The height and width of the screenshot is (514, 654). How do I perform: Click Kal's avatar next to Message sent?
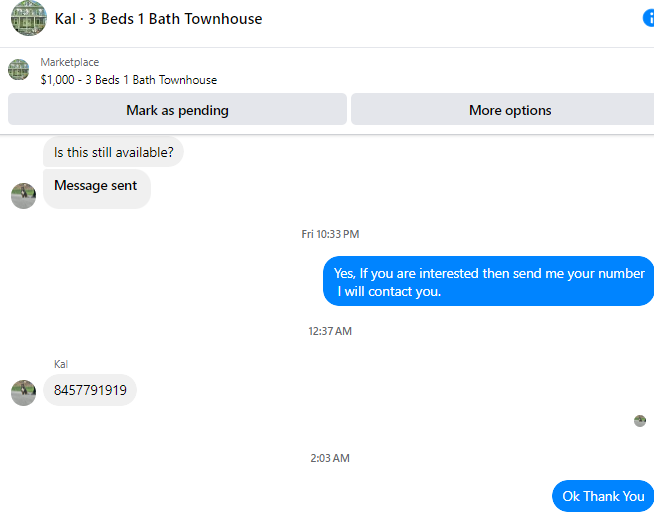tap(23, 196)
